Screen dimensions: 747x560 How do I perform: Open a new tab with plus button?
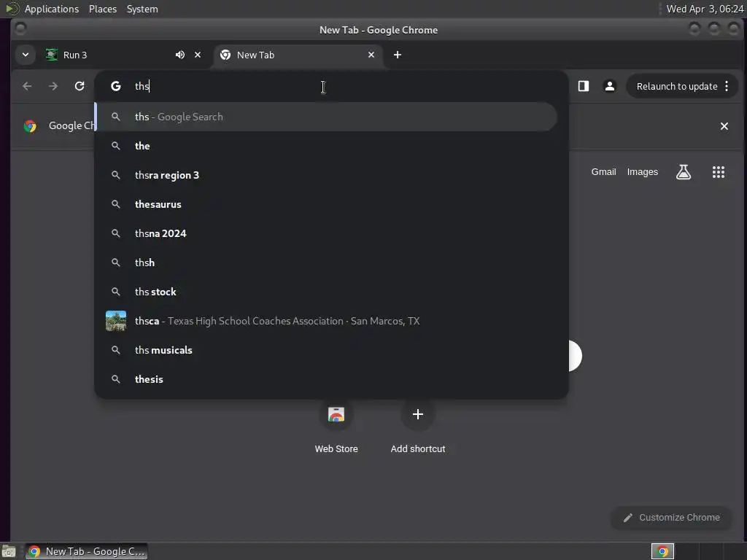coord(398,55)
